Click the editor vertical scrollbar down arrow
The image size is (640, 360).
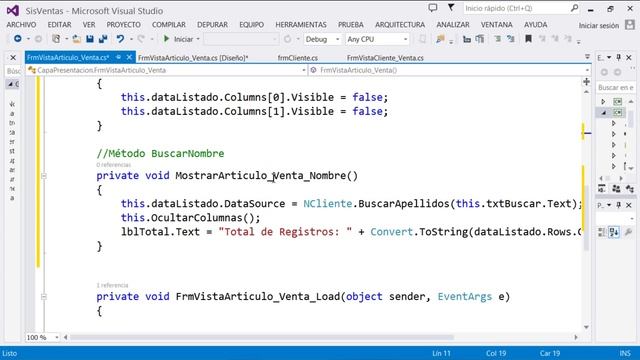(587, 327)
